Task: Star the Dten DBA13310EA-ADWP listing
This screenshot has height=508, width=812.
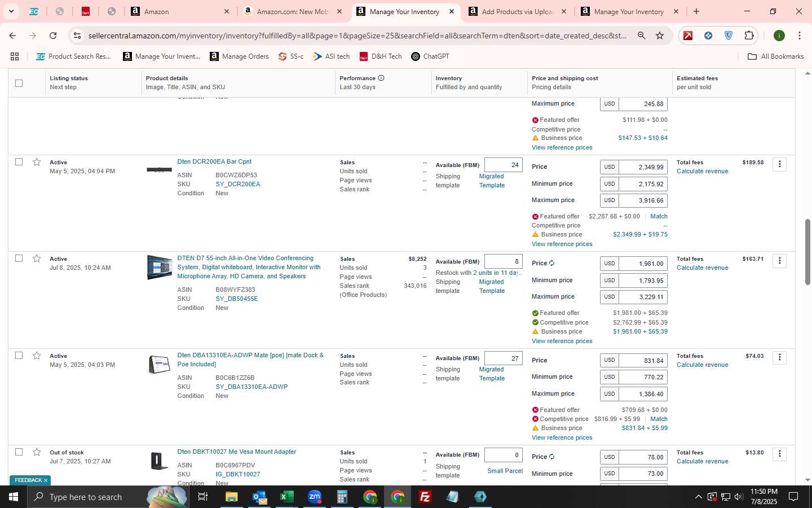Action: [37, 356]
